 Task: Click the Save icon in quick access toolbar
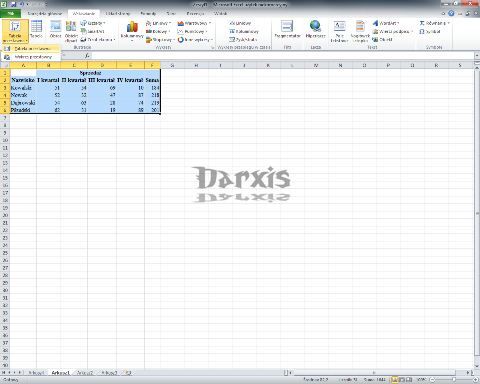pyautogui.click(x=13, y=4)
